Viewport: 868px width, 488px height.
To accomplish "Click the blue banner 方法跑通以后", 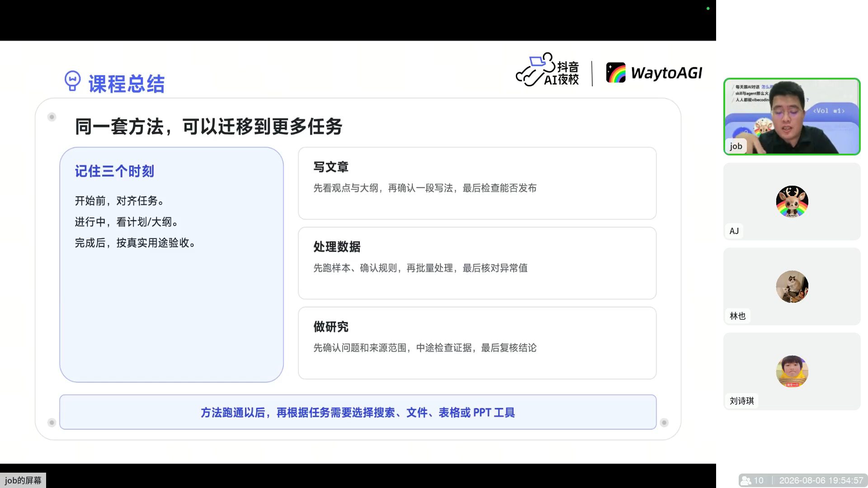I will [x=358, y=412].
